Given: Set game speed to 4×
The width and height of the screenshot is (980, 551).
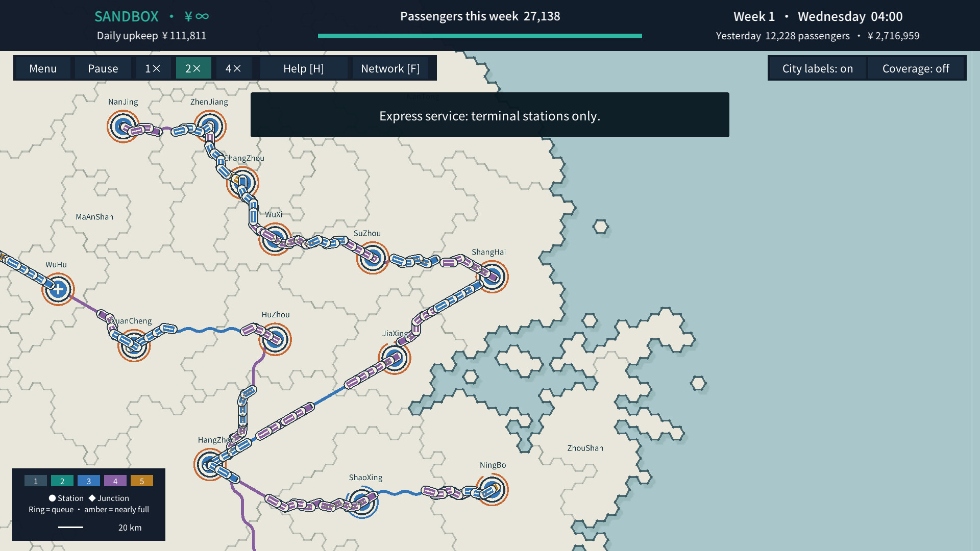Looking at the screenshot, I should tap(233, 68).
